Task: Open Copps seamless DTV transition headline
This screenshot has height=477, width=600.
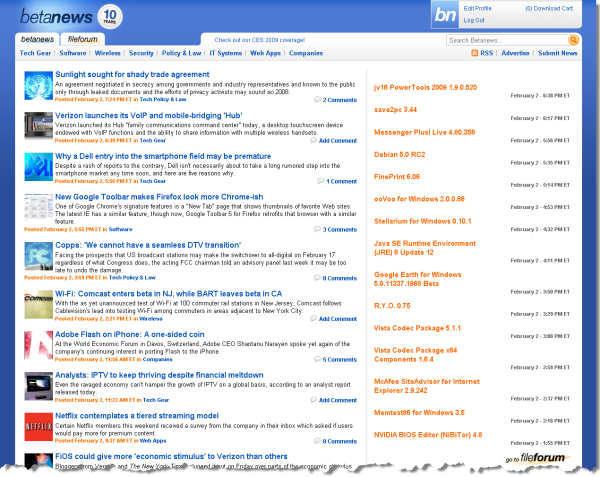Action: (148, 245)
